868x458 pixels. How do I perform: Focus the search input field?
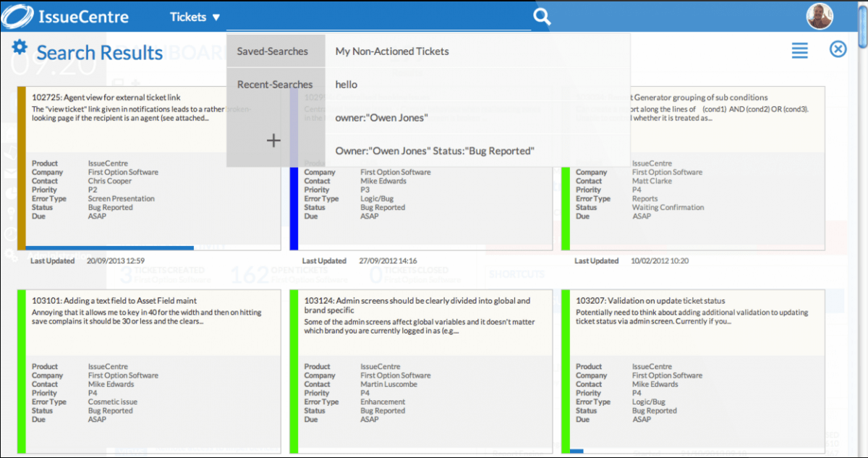tap(378, 17)
